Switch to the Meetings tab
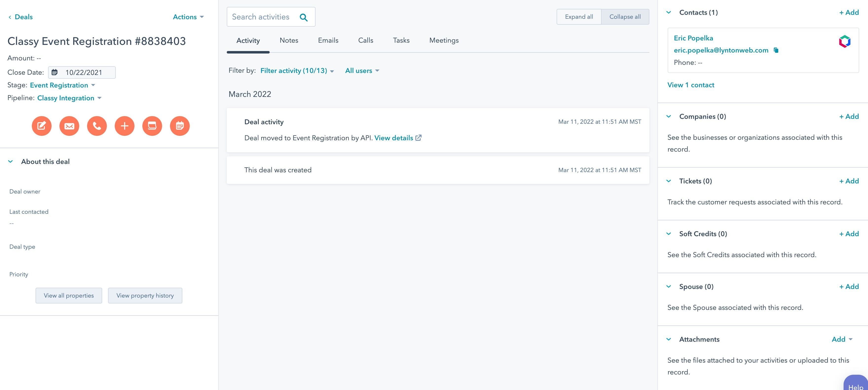 point(444,40)
